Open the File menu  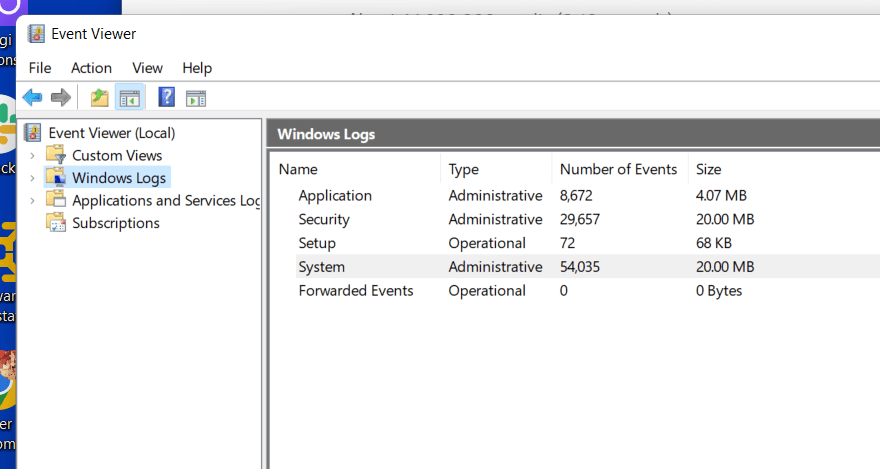40,68
